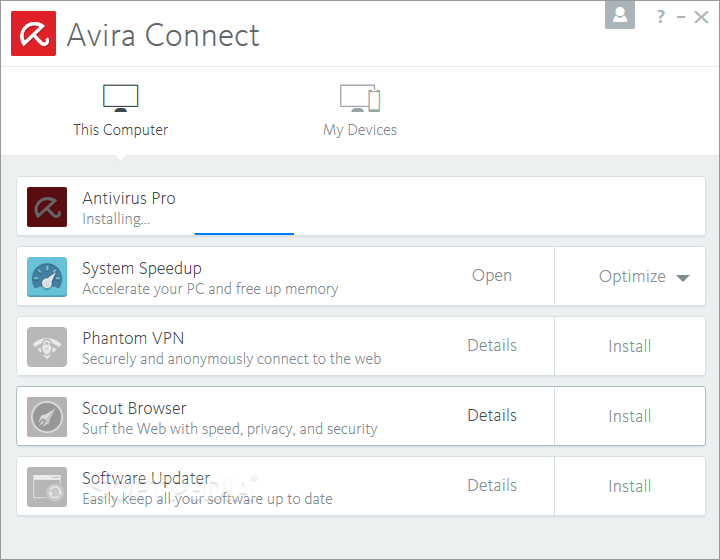View Details for Scout Browser
This screenshot has width=720, height=560.
492,415
